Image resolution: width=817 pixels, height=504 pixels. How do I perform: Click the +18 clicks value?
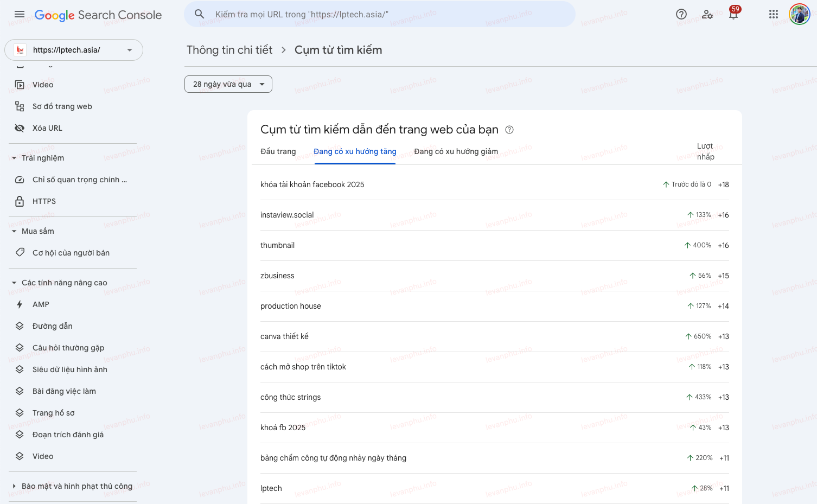tap(724, 184)
